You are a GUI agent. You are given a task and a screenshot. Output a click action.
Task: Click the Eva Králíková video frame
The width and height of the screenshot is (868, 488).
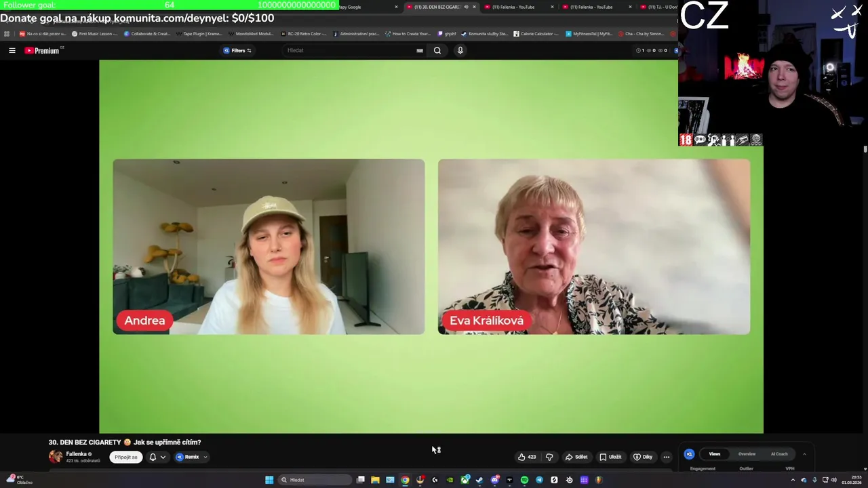[x=594, y=247]
